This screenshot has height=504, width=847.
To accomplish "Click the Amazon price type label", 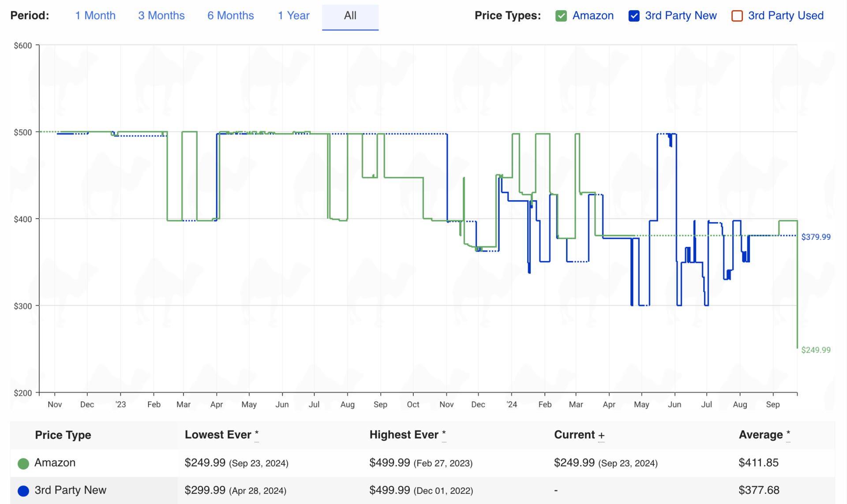I will [592, 16].
